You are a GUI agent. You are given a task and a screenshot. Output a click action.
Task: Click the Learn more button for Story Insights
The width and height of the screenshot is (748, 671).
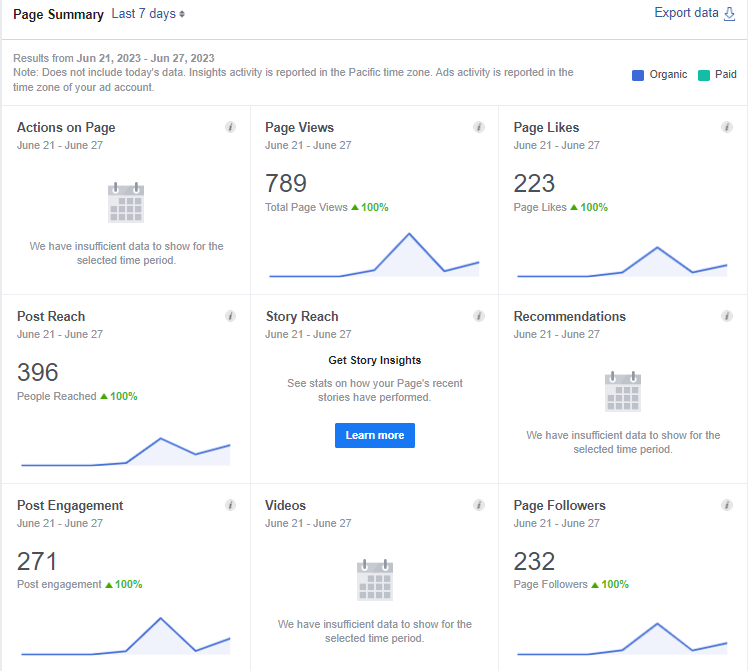[375, 435]
